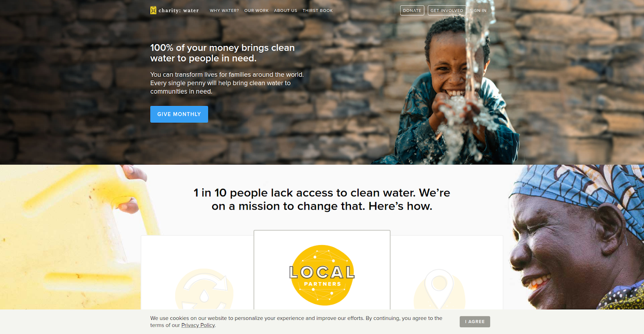Click the faded map location pin icon
Viewport: 644px width, 334px height.
click(x=439, y=290)
